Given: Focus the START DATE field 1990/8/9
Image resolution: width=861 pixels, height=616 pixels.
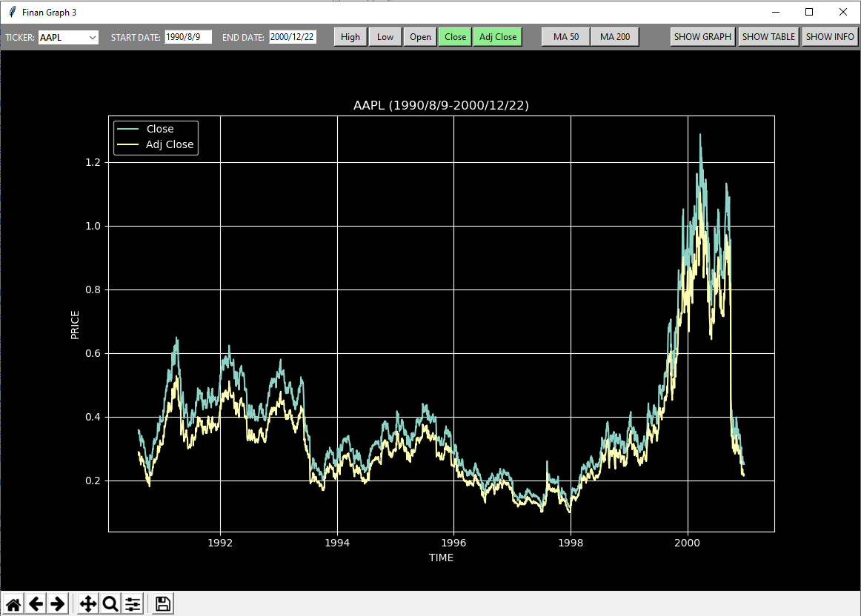Looking at the screenshot, I should tap(188, 37).
